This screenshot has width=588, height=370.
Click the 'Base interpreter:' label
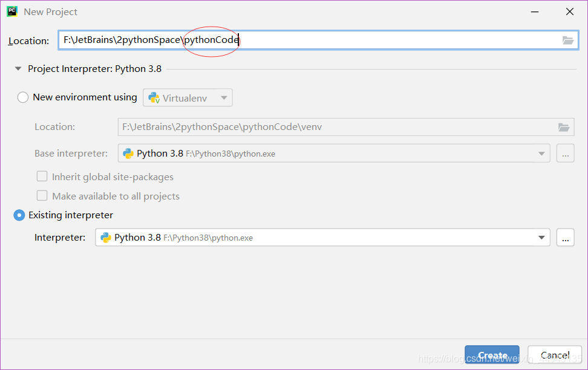(71, 154)
